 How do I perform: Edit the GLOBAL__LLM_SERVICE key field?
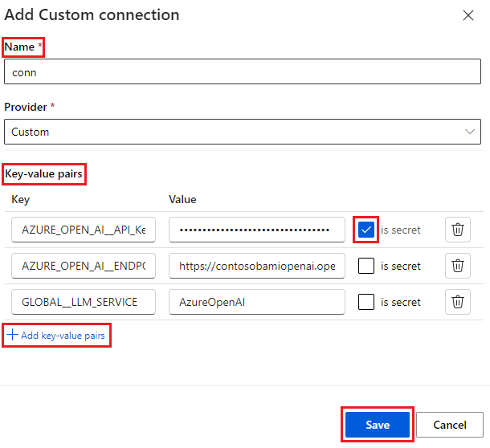tap(84, 302)
